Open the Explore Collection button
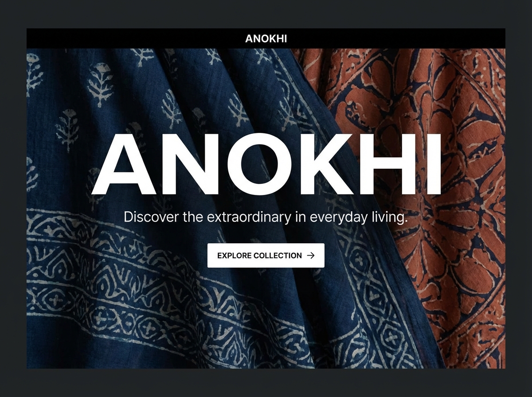 (x=266, y=256)
